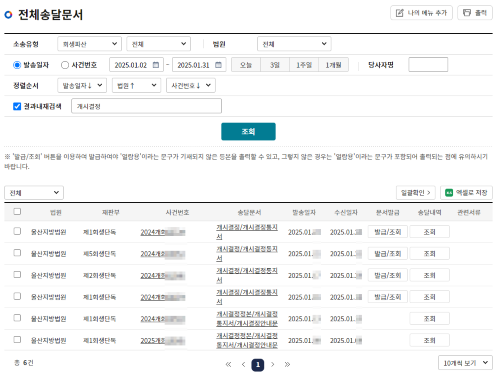Click the 수신일자 column header

346,212
